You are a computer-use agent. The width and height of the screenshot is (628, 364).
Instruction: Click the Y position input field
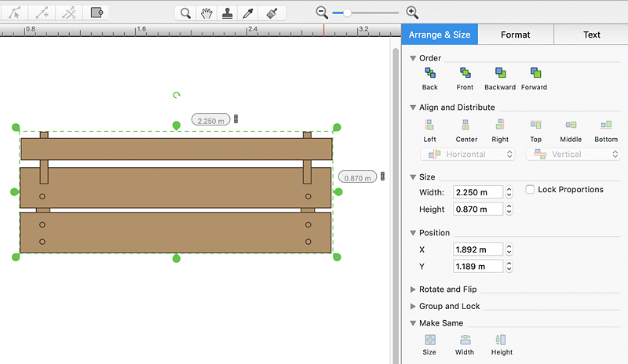[478, 266]
